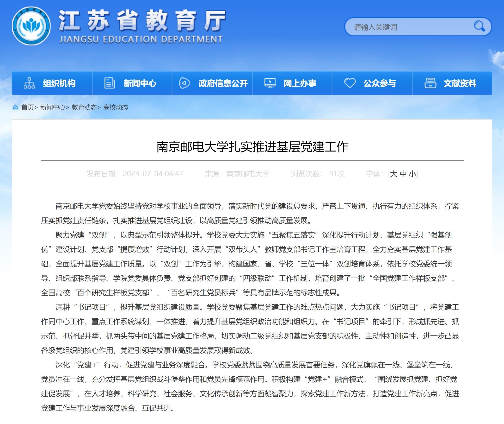504x424 pixels.
Task: Click the organization chart icon
Action: coord(29,83)
